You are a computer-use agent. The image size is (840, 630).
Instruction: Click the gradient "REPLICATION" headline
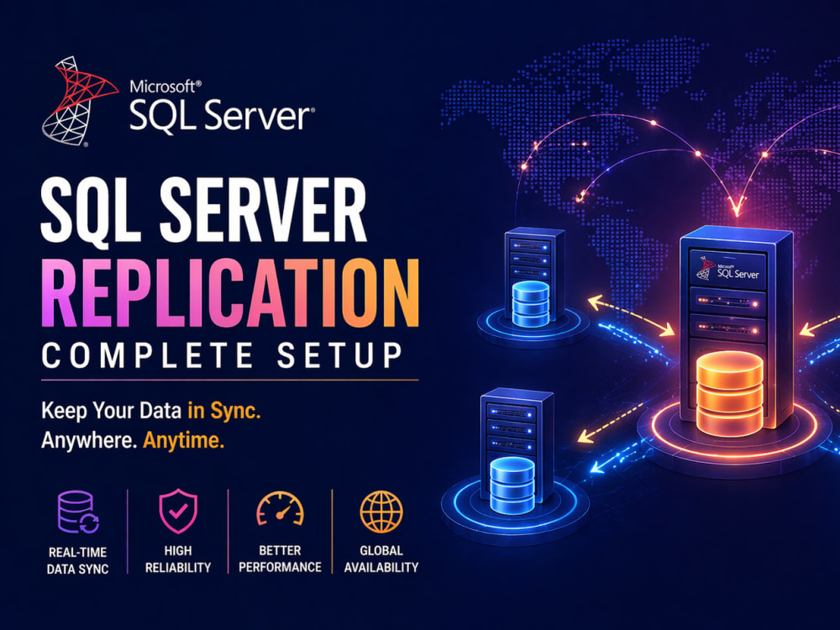click(x=230, y=293)
